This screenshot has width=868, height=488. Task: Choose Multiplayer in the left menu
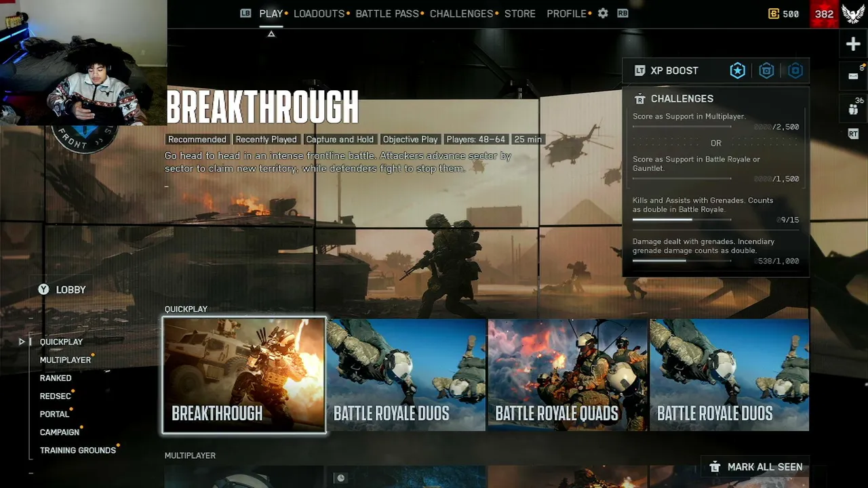click(x=65, y=360)
